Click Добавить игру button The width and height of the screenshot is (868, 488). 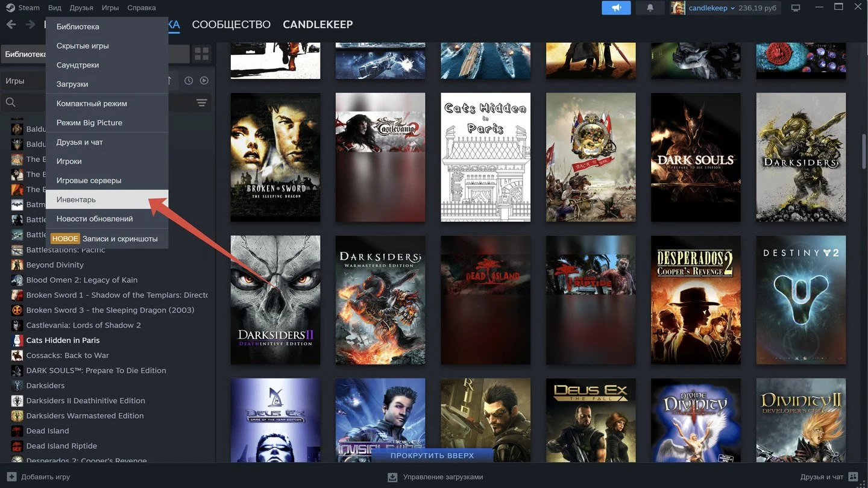click(x=39, y=477)
